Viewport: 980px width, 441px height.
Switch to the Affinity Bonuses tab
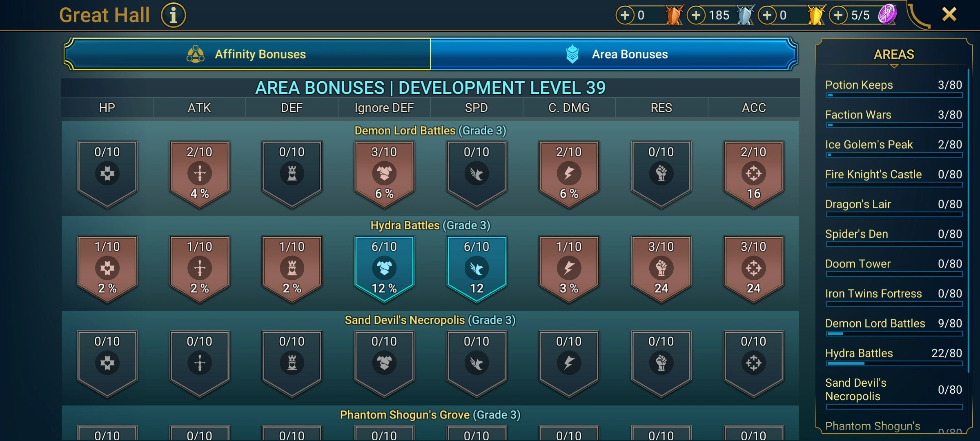(247, 54)
